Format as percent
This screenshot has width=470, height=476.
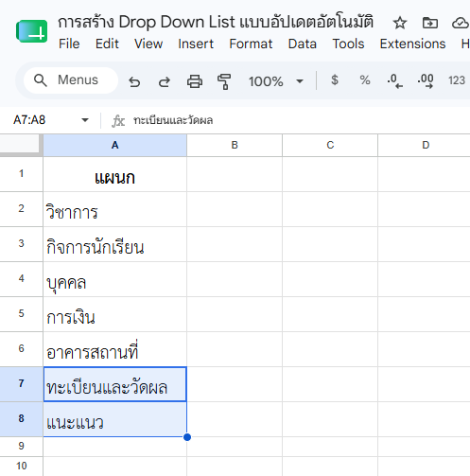(365, 80)
